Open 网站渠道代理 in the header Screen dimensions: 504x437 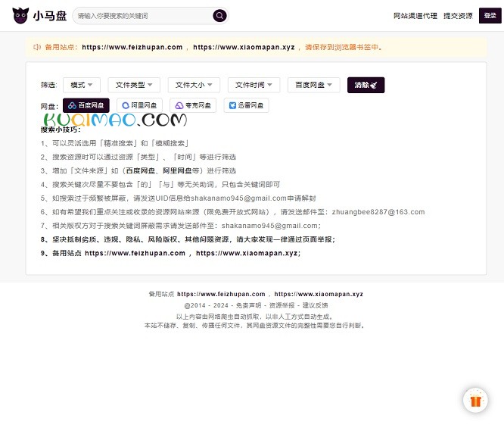click(x=415, y=16)
